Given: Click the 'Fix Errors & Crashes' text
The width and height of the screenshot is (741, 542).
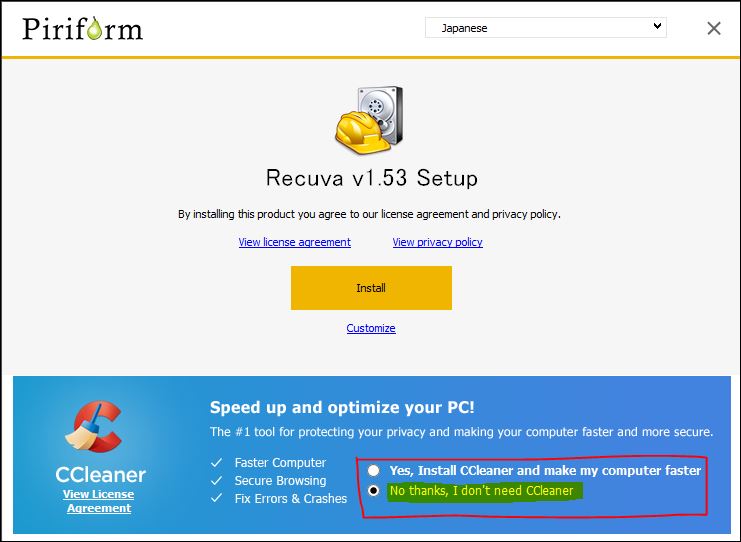Looking at the screenshot, I should [x=291, y=499].
